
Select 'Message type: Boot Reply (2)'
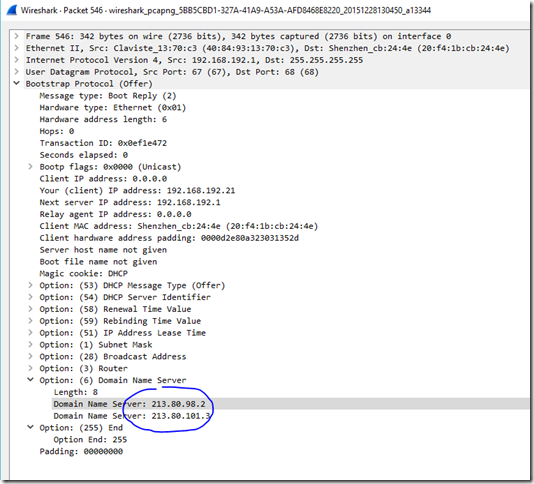(108, 96)
